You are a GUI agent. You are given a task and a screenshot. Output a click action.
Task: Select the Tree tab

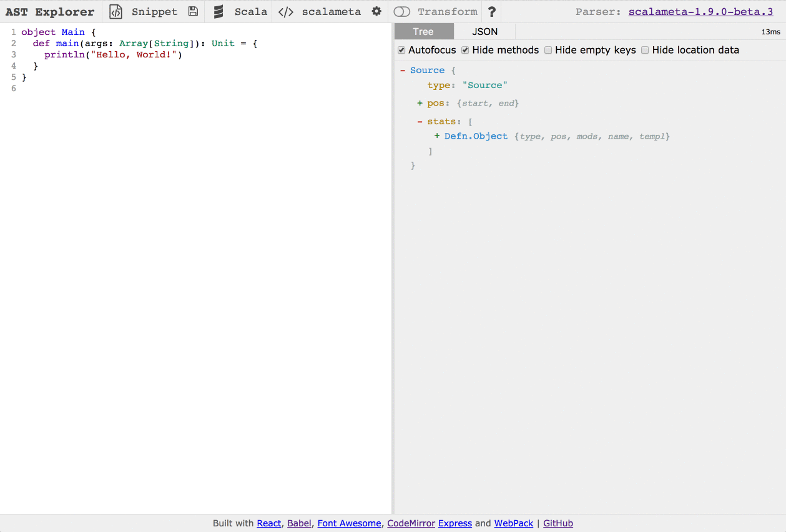(x=423, y=31)
